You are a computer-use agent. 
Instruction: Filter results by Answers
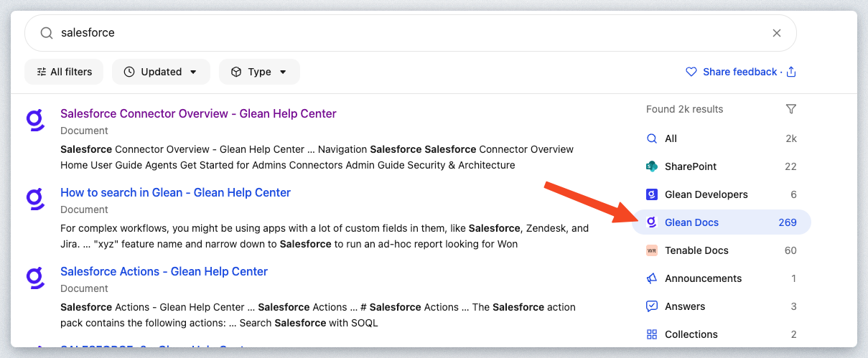(685, 306)
